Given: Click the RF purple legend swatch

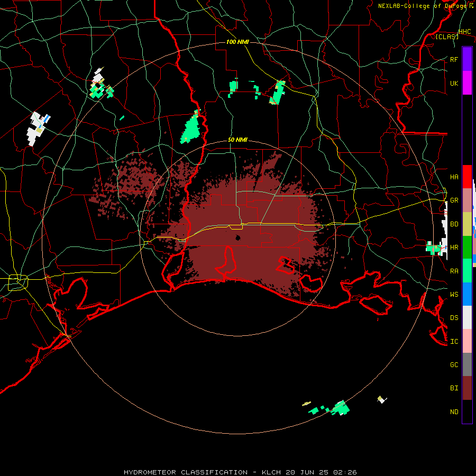Looking at the screenshot, I should pos(467,59).
